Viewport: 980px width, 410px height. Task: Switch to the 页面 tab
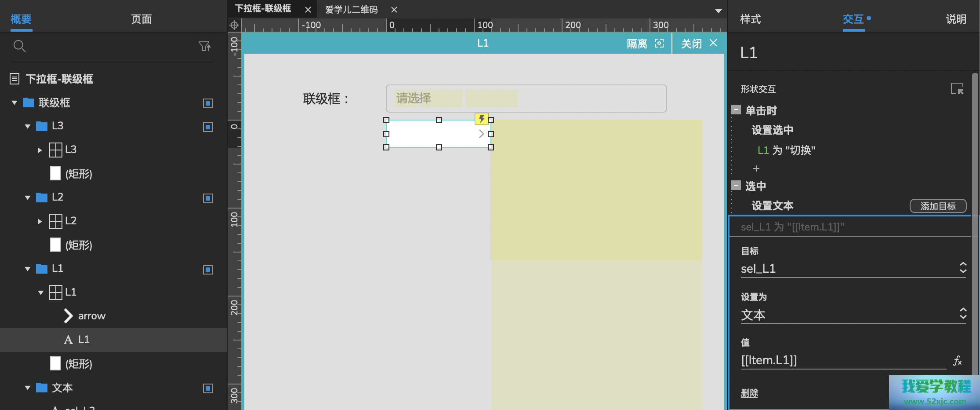click(x=141, y=19)
